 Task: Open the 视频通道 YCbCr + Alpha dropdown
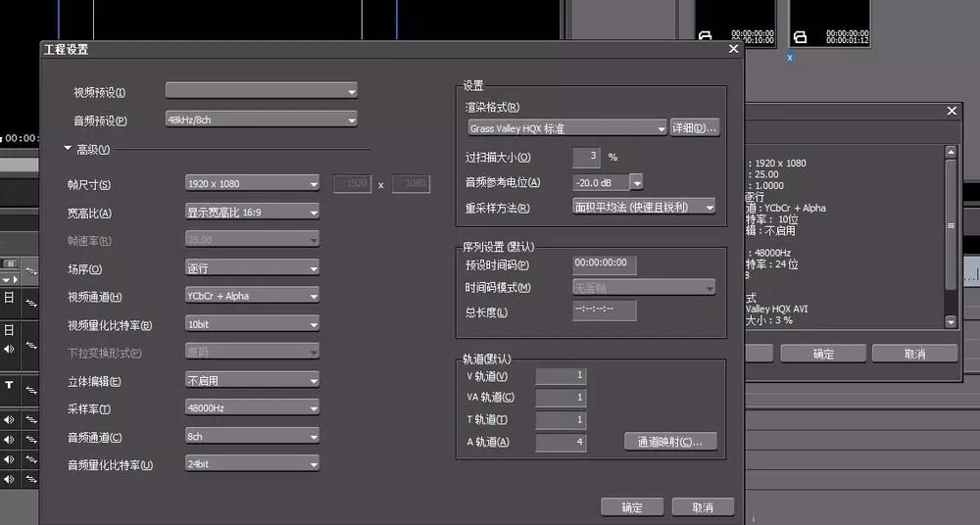[252, 296]
